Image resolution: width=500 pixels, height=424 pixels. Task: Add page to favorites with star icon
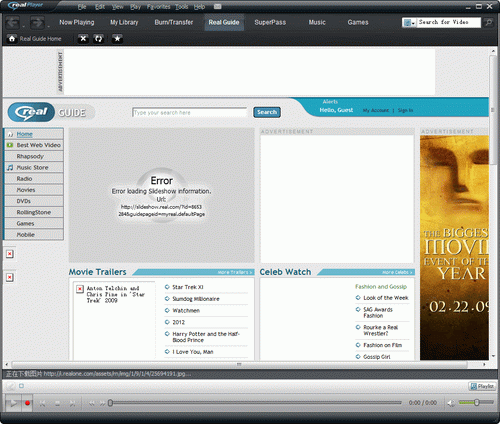coord(117,39)
